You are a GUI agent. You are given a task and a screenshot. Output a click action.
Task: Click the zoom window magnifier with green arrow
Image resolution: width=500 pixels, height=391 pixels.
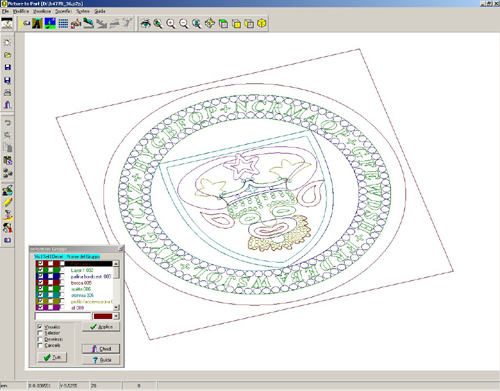click(x=158, y=23)
